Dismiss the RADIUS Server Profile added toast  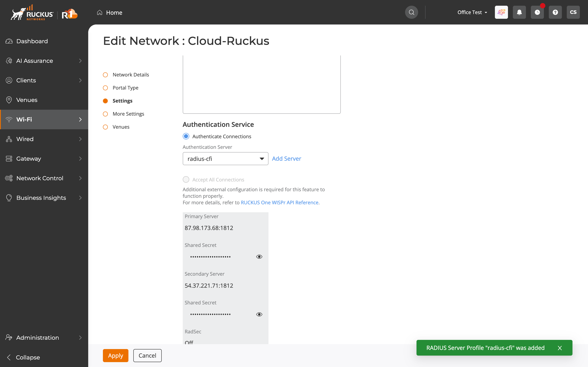click(560, 348)
